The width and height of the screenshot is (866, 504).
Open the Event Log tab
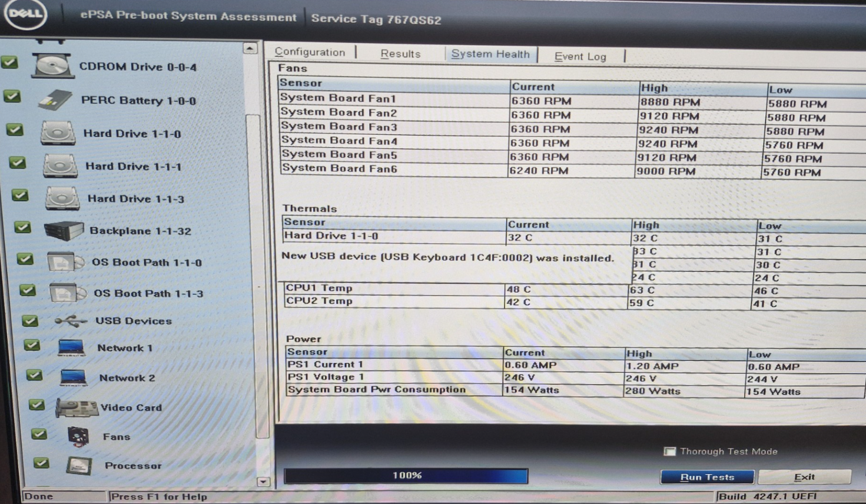(580, 56)
